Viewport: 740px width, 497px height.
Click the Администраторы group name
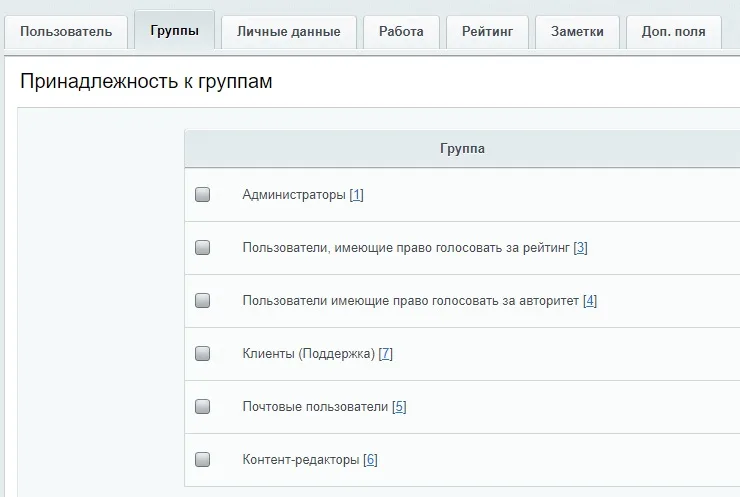(294, 194)
